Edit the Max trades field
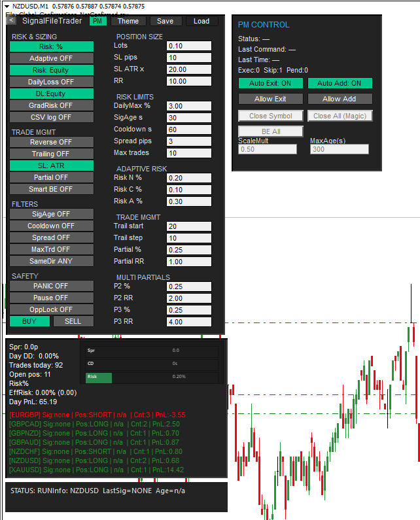The height and width of the screenshot is (520, 420). click(x=189, y=153)
